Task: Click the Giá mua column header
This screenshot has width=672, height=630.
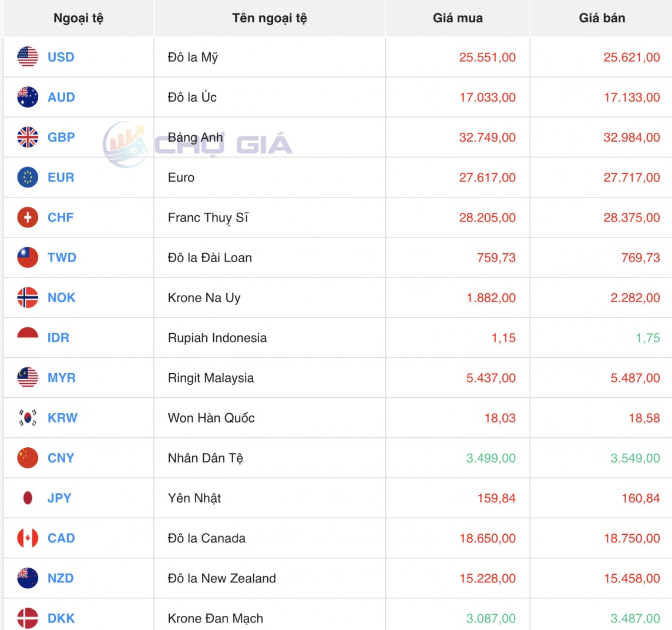Action: point(458,18)
